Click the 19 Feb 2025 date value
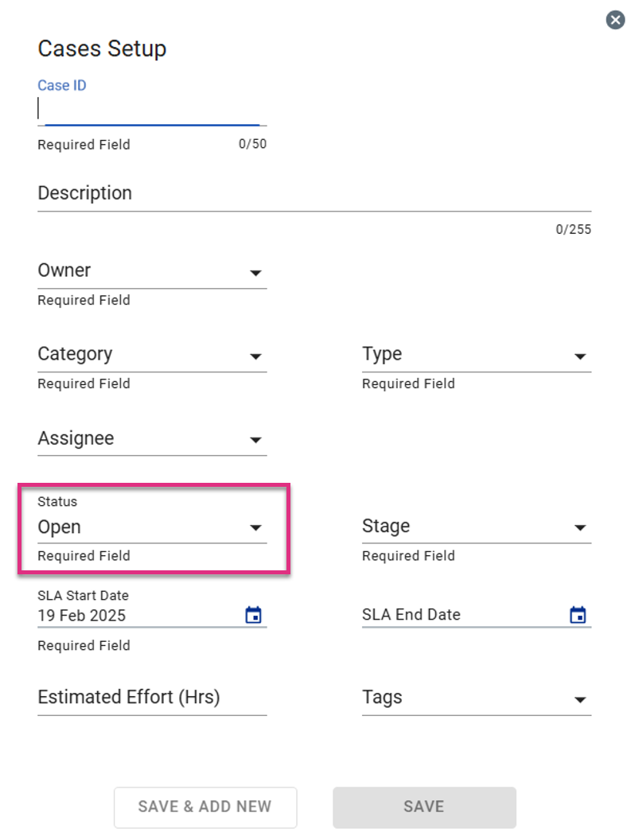 [81, 616]
